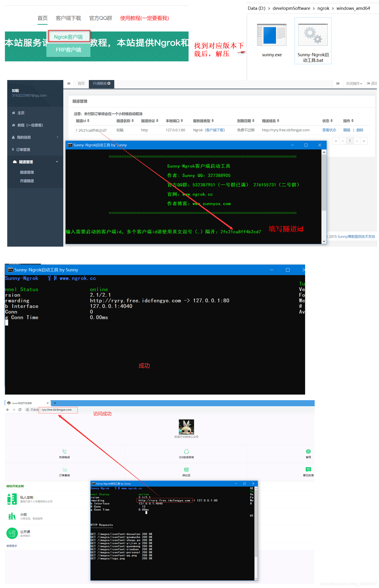Click 客户端下载 link in the Ngrok cell
Screen dimensions: 379x588
pos(215,130)
